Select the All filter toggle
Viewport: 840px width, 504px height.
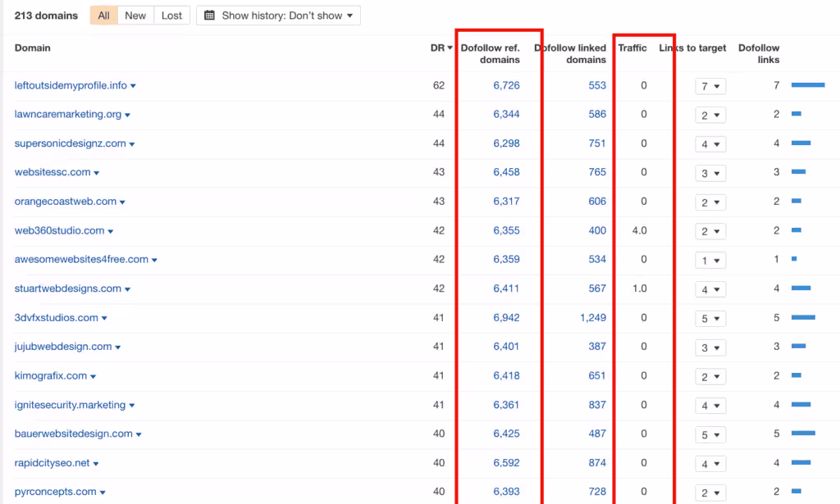[x=103, y=16]
